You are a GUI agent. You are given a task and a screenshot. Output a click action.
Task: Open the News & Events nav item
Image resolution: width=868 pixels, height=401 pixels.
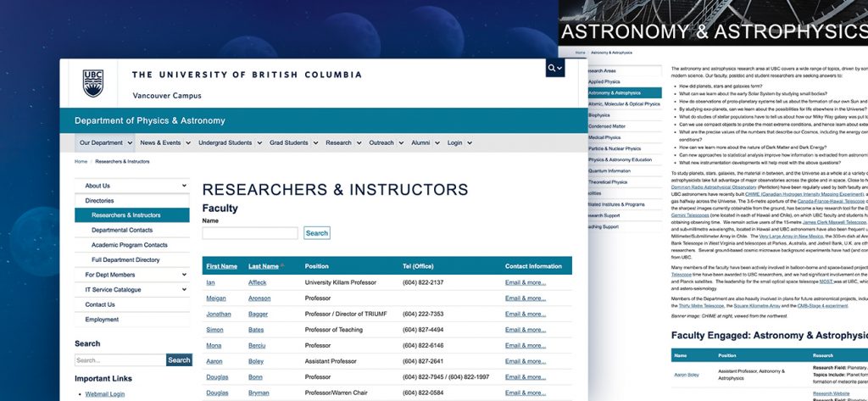[x=160, y=143]
